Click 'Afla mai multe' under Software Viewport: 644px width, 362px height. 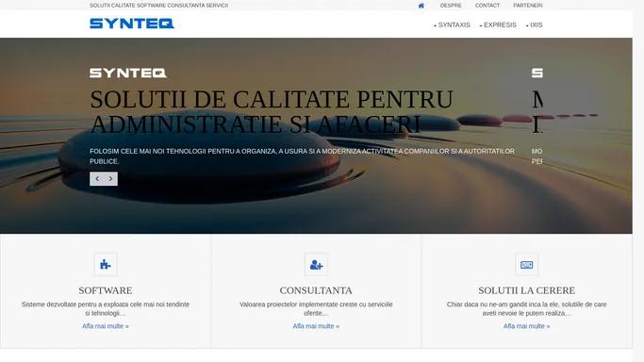[x=106, y=326]
